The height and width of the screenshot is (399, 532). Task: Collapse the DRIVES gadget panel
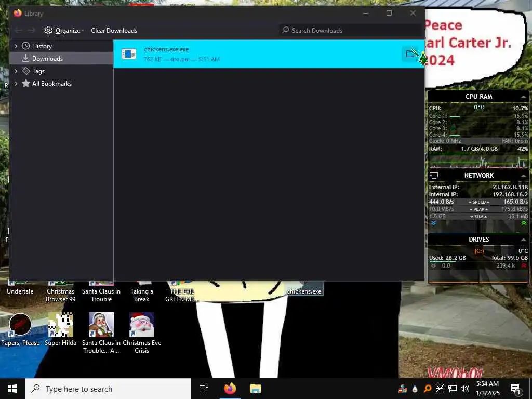523,240
